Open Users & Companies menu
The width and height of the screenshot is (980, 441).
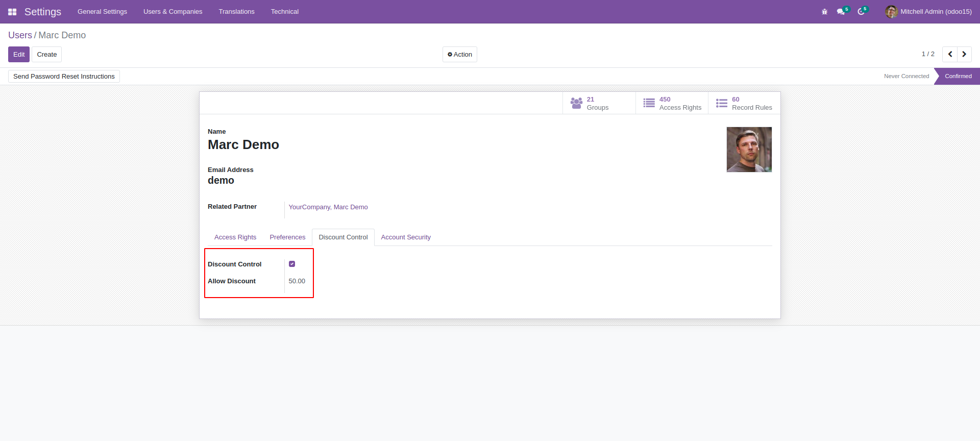tap(173, 12)
